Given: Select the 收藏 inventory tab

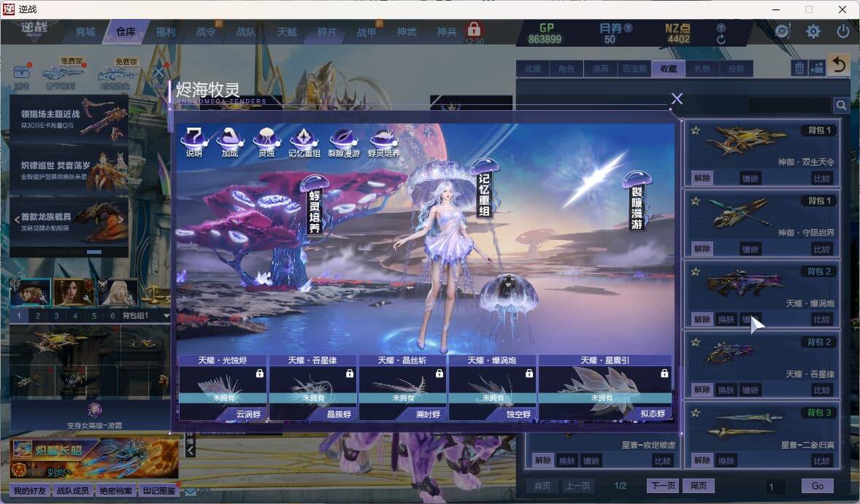Looking at the screenshot, I should [x=668, y=69].
